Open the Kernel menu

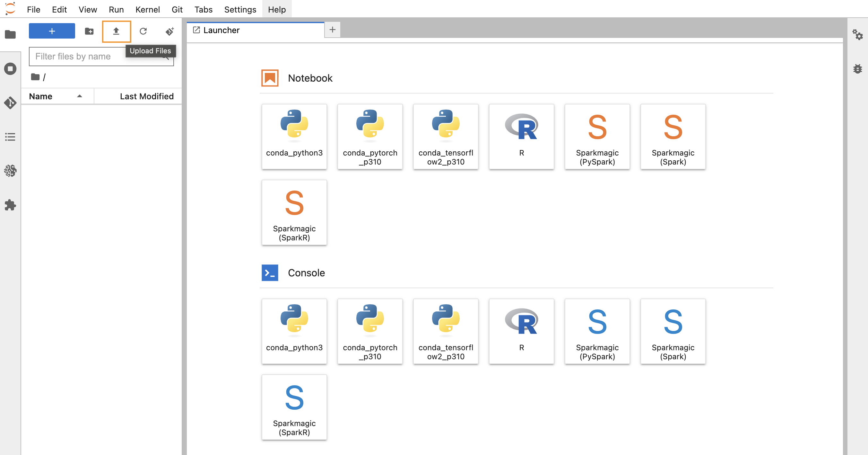(148, 9)
